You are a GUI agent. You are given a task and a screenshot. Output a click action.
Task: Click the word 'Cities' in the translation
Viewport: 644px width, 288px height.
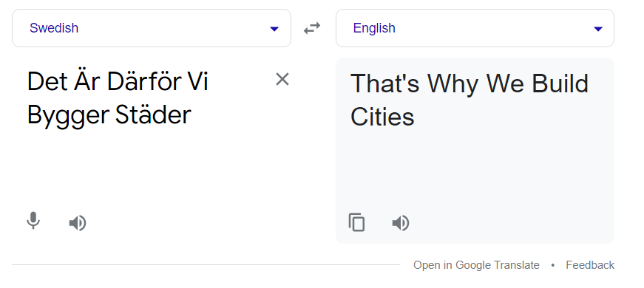(382, 117)
